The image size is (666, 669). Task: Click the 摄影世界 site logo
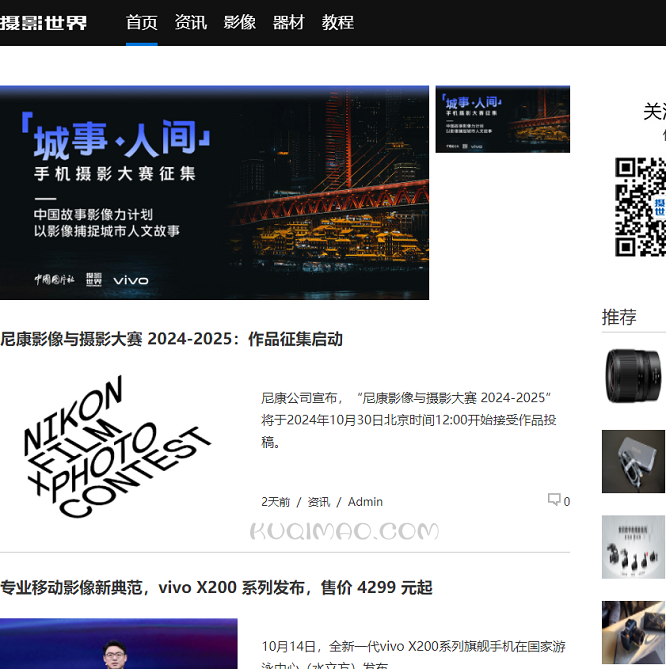click(43, 23)
